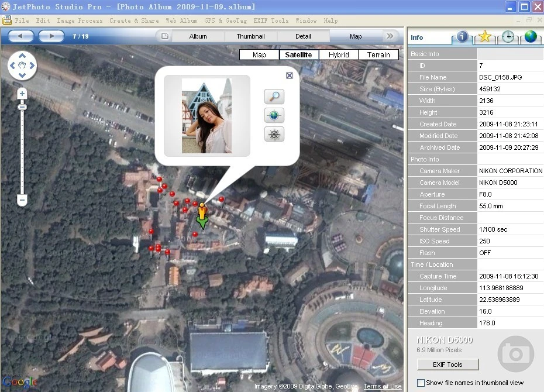The width and height of the screenshot is (544, 392).
Task: Switch to the Thumbnail view tab
Action: click(250, 36)
